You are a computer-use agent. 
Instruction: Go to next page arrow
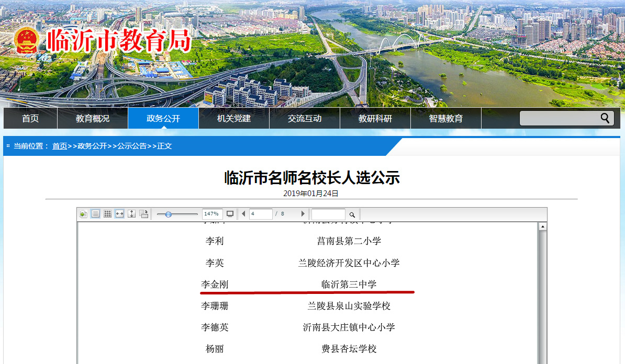pyautogui.click(x=303, y=214)
